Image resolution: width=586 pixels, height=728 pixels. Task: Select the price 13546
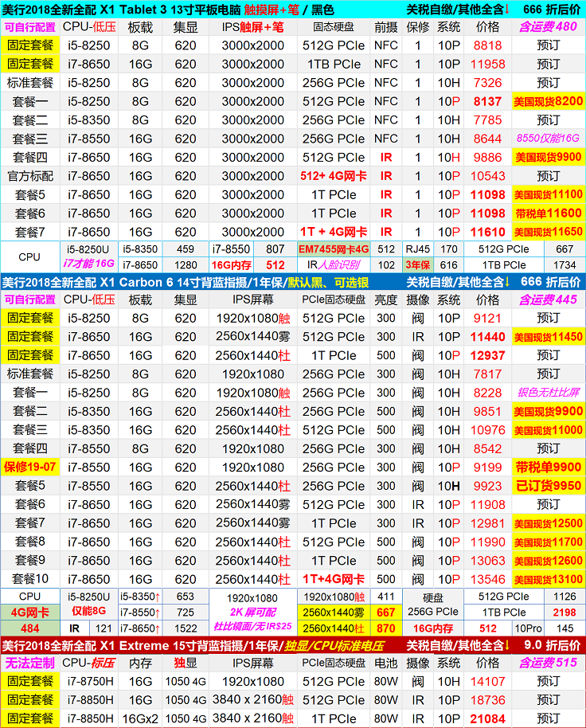click(487, 579)
